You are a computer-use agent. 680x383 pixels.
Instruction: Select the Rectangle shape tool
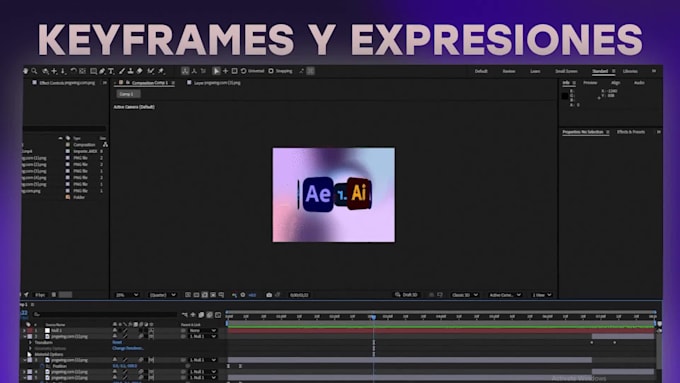[93, 71]
